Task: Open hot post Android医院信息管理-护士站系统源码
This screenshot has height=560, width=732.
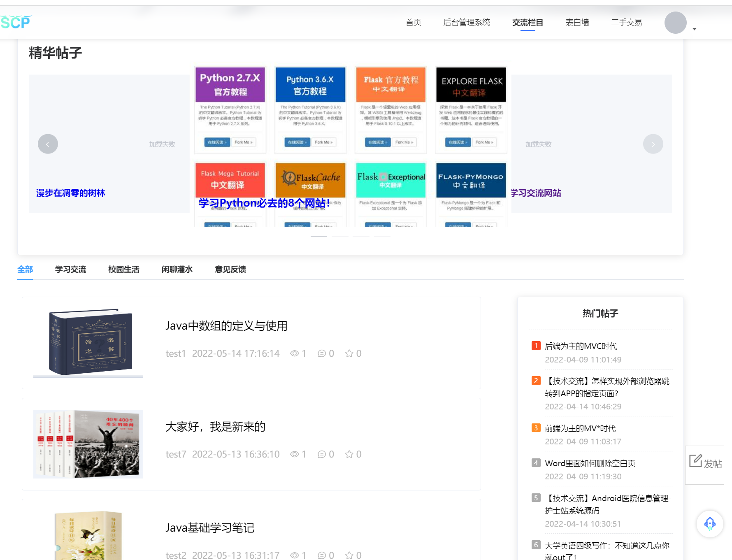Action: tap(608, 504)
